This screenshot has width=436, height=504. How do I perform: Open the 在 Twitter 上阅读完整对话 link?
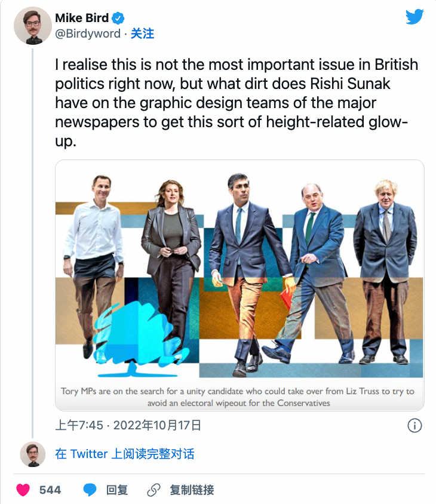[124, 454]
